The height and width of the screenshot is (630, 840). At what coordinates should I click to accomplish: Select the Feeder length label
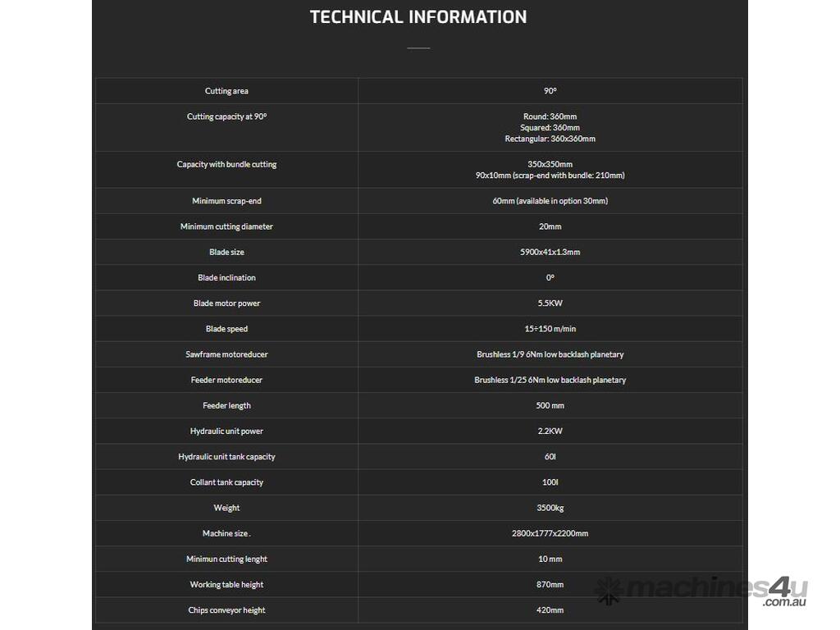[x=226, y=405]
